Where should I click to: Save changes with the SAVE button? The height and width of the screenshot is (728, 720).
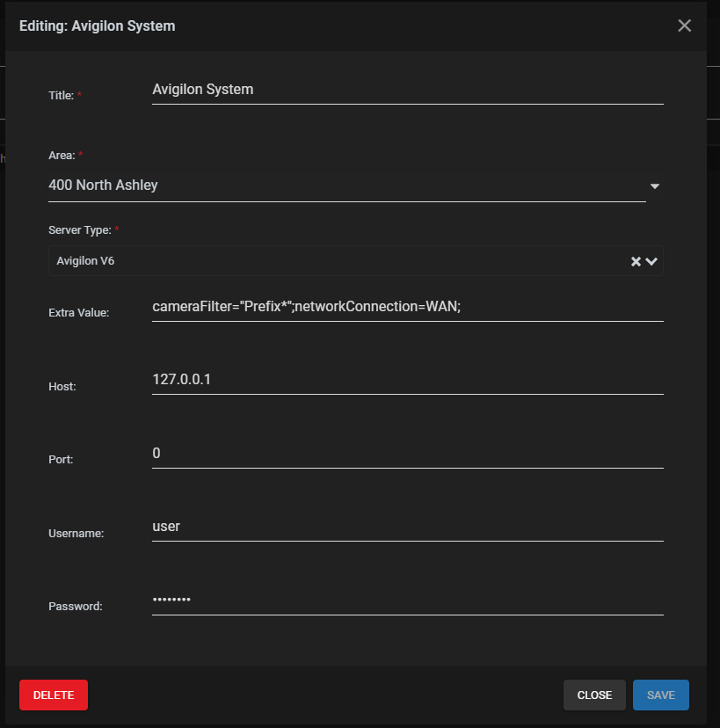tap(660, 695)
